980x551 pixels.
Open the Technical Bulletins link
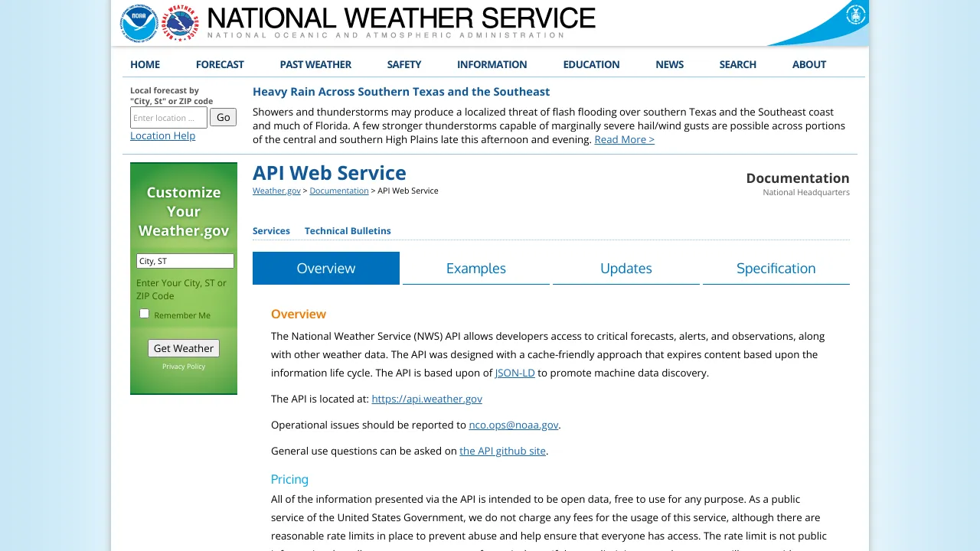(x=348, y=230)
